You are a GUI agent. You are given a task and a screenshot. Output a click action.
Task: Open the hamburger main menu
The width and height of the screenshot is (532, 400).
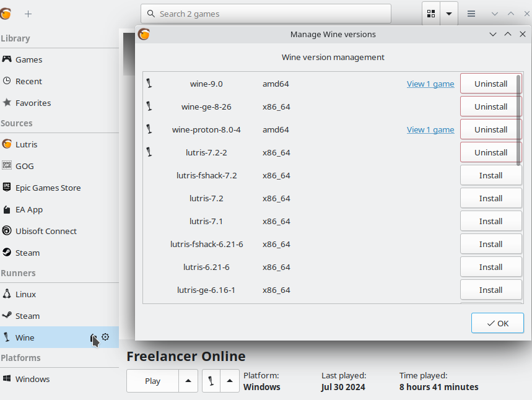pos(471,14)
